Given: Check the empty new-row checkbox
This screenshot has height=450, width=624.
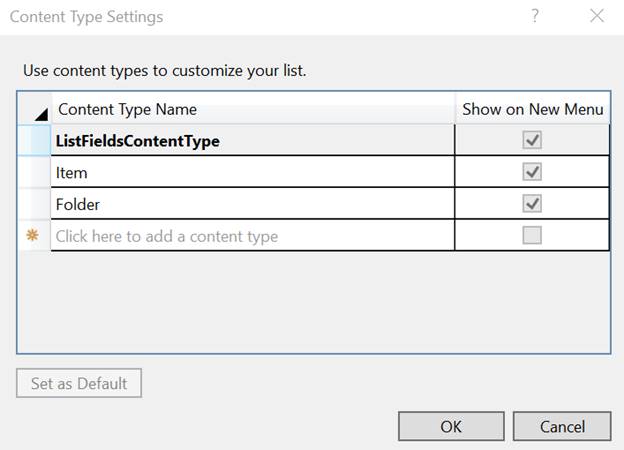Looking at the screenshot, I should [x=532, y=236].
